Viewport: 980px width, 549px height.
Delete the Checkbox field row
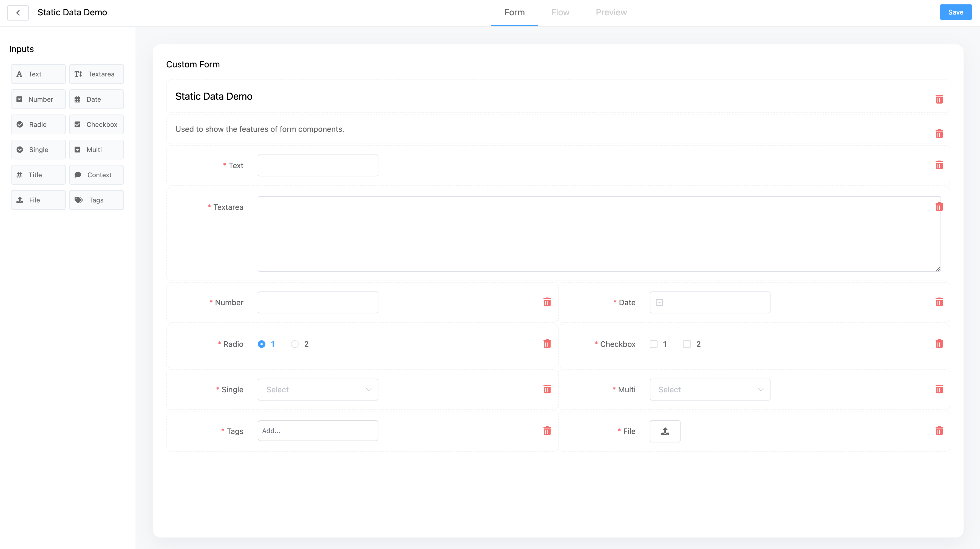click(x=939, y=344)
